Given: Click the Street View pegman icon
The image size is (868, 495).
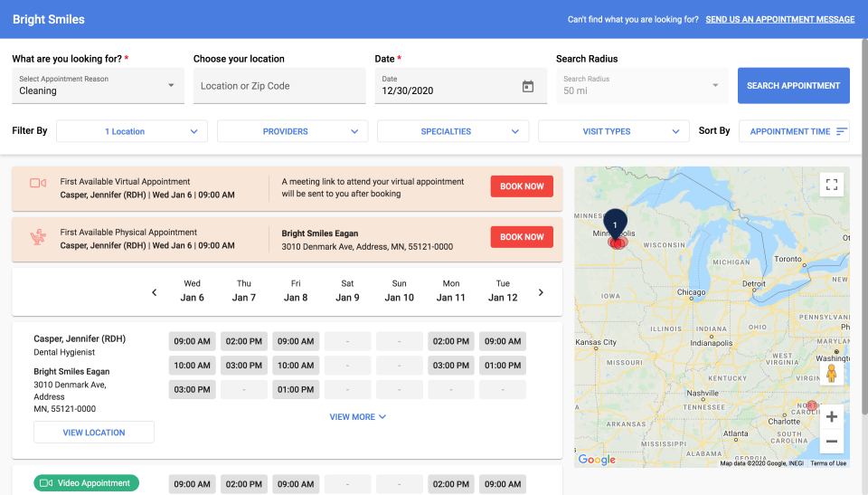Looking at the screenshot, I should (x=831, y=374).
